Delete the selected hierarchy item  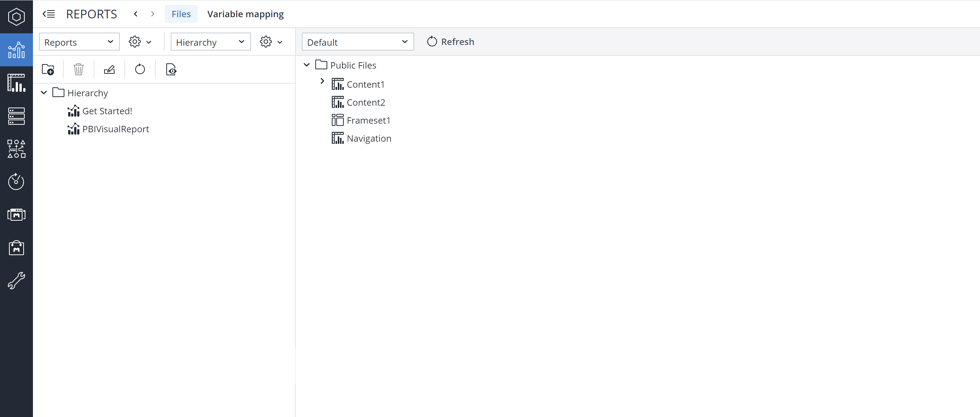click(78, 69)
